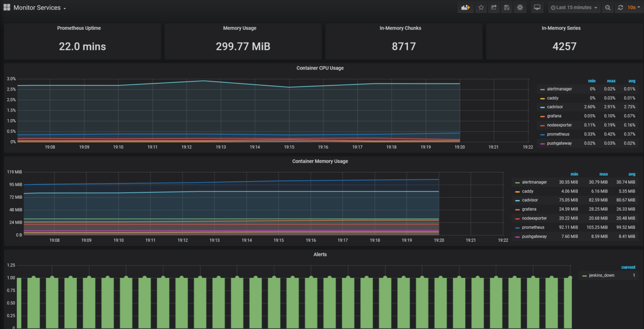The image size is (644, 329).
Task: Sort CPU Usage legend by max column
Action: coord(611,81)
